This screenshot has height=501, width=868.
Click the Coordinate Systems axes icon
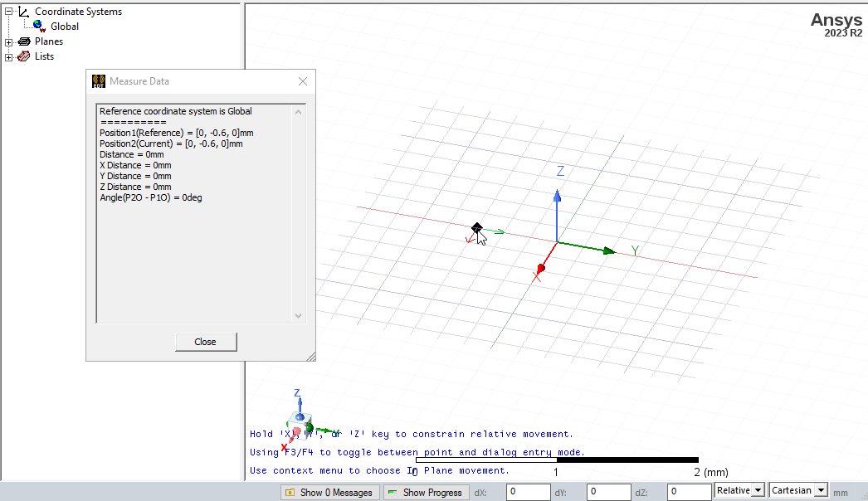[x=22, y=11]
